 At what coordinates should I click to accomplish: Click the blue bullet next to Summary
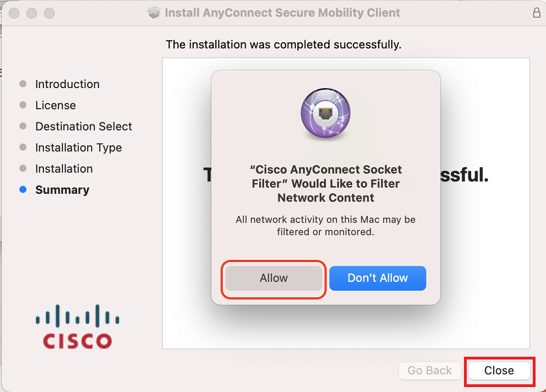tap(23, 189)
